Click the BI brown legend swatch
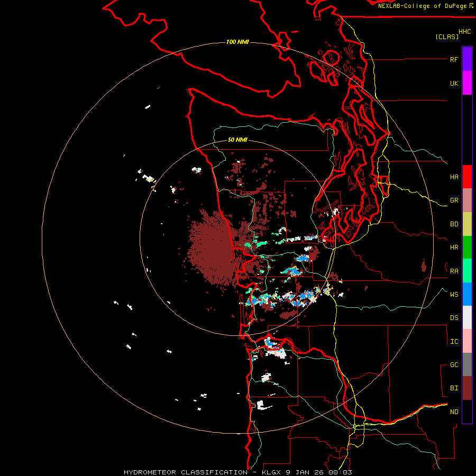Image resolution: width=476 pixels, height=476 pixels. coord(467,388)
